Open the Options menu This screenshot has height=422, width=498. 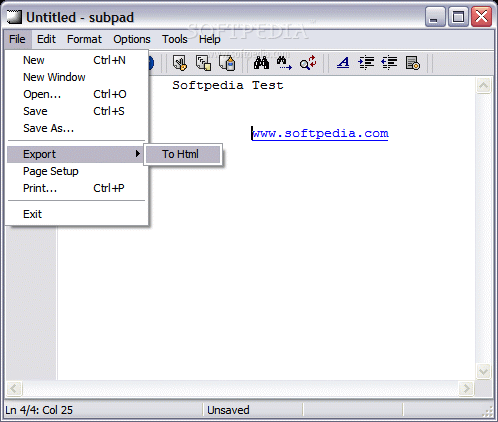[132, 39]
